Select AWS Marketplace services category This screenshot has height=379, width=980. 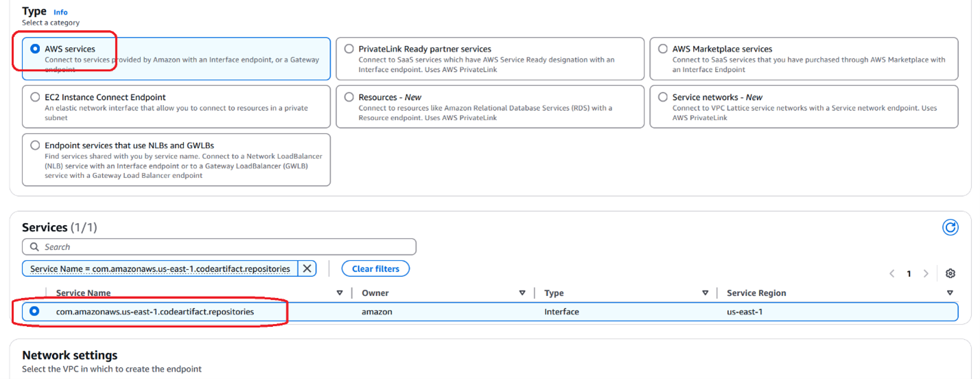pyautogui.click(x=663, y=49)
